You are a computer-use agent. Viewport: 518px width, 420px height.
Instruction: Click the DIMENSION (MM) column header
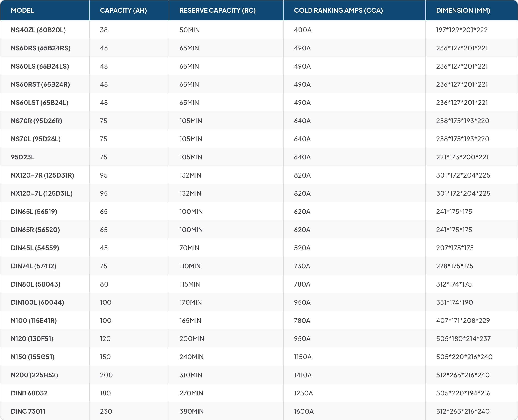coord(463,10)
